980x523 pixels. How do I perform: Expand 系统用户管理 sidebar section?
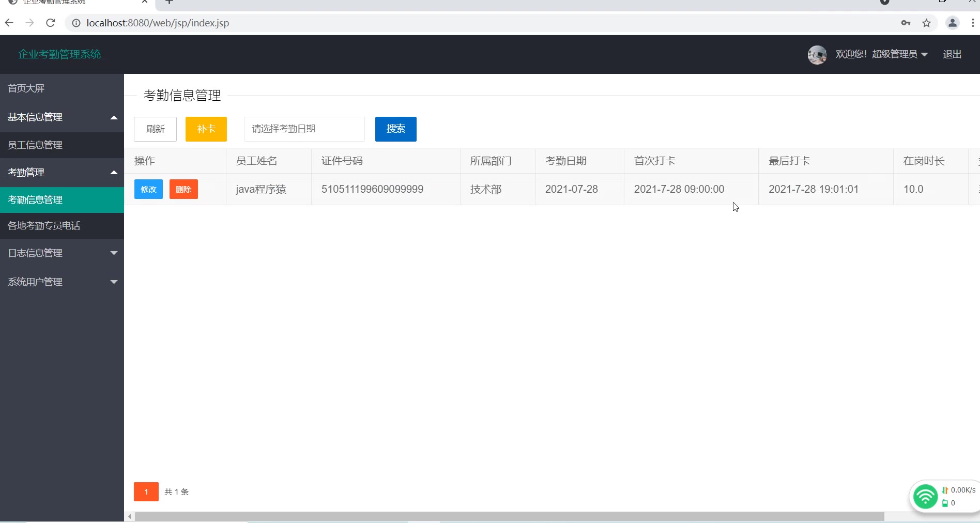[x=62, y=282]
